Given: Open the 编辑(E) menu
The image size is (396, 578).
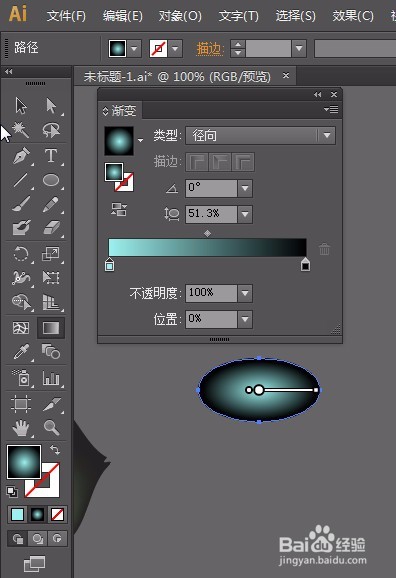Looking at the screenshot, I should pyautogui.click(x=122, y=16).
